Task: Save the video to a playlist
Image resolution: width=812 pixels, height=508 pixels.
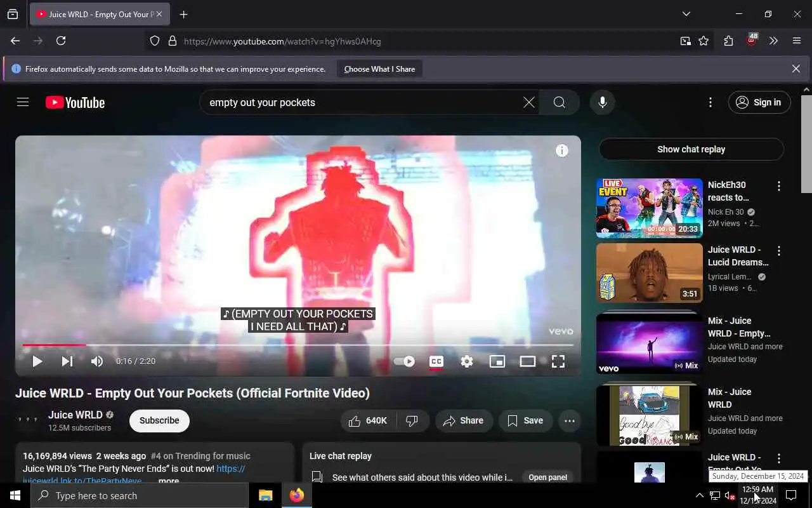Action: [525, 420]
